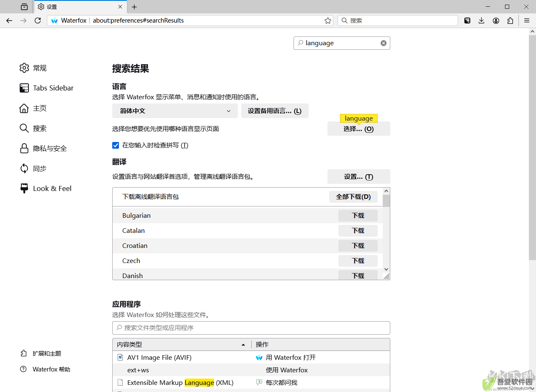Click 设置备用语言 button

click(x=275, y=111)
